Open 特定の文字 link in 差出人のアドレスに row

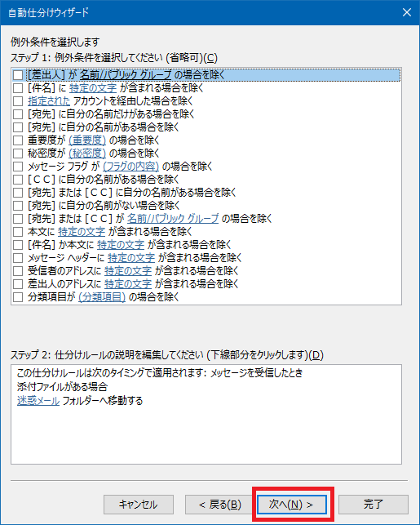point(128,284)
